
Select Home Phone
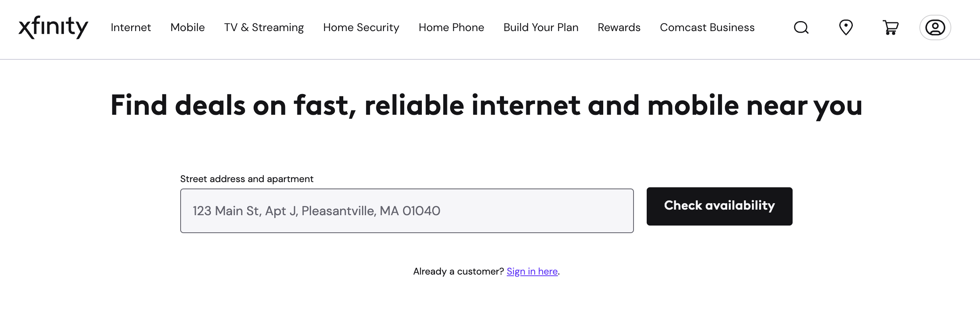[451, 27]
